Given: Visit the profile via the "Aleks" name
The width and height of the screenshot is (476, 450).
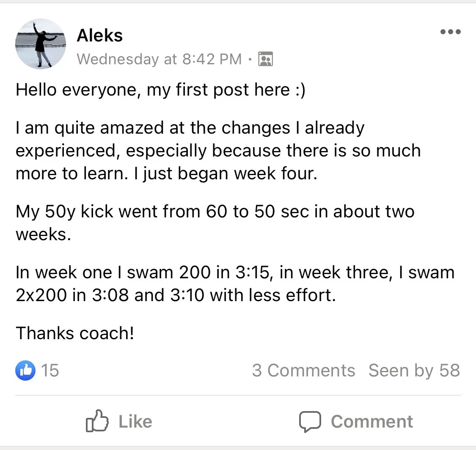Looking at the screenshot, I should click(x=100, y=36).
